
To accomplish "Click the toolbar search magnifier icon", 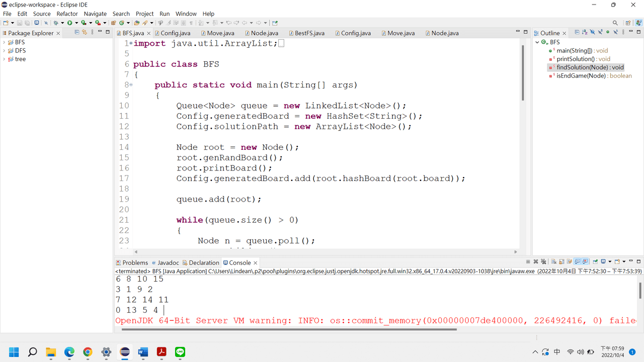I will pos(615,23).
